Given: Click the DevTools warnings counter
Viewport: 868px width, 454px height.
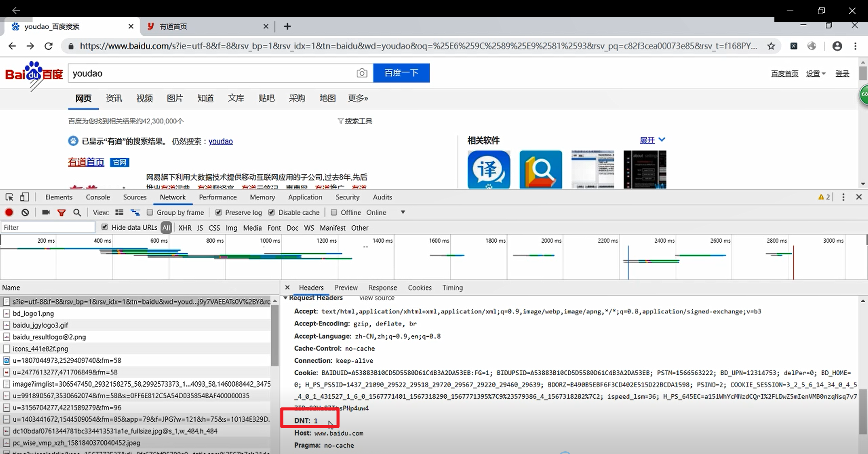Looking at the screenshot, I should (824, 197).
